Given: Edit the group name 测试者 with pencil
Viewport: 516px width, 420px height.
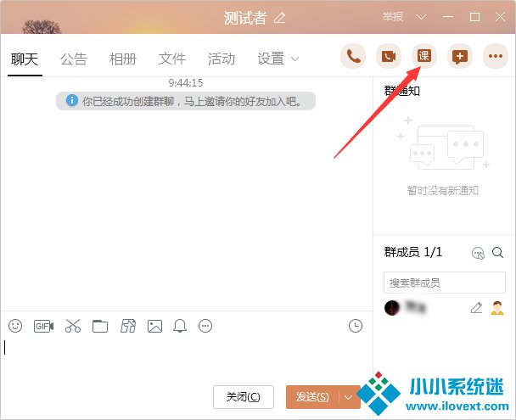Looking at the screenshot, I should [280, 18].
